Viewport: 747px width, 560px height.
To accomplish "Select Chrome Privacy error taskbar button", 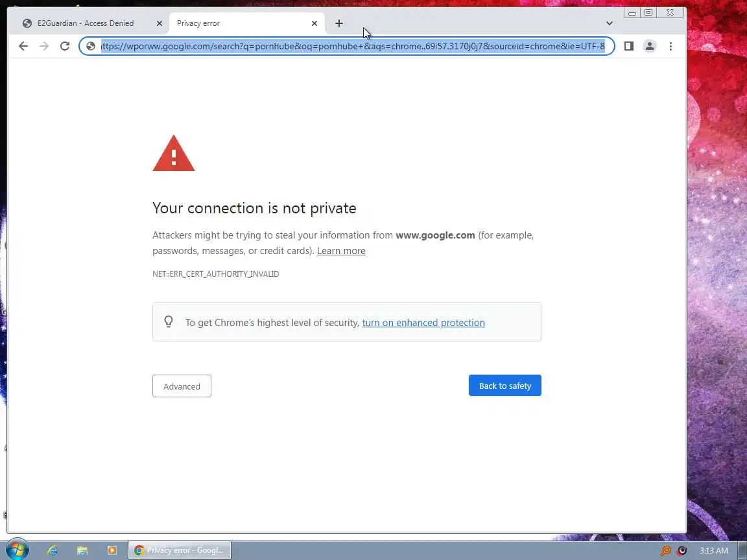I will [180, 550].
